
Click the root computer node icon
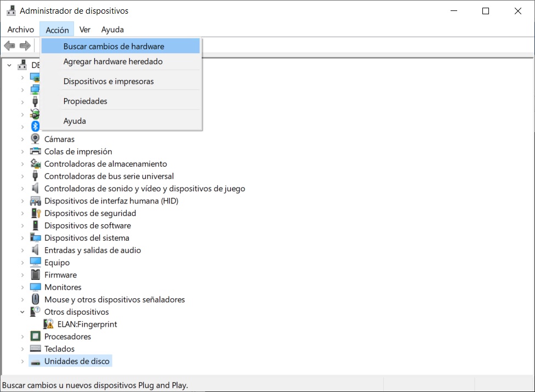pyautogui.click(x=22, y=65)
